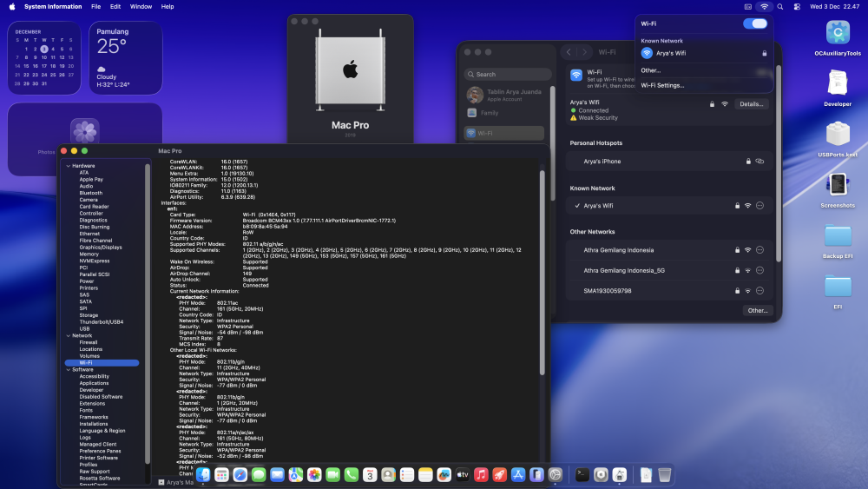Open Notes from the Dock
This screenshot has width=868, height=489.
coord(425,474)
